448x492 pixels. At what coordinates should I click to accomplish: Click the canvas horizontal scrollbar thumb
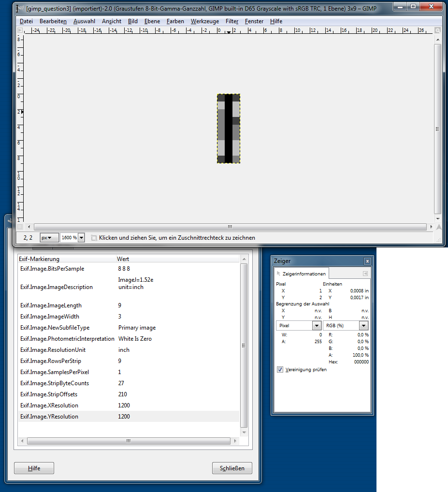[230, 227]
